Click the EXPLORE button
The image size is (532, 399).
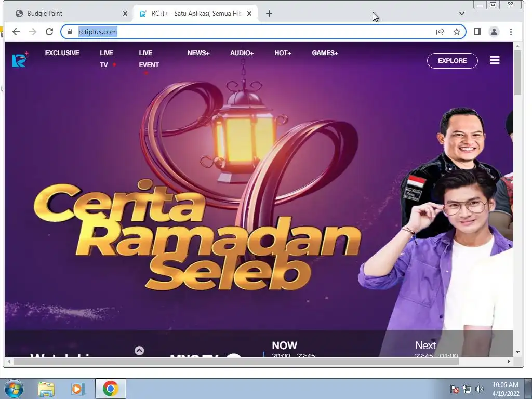click(453, 61)
